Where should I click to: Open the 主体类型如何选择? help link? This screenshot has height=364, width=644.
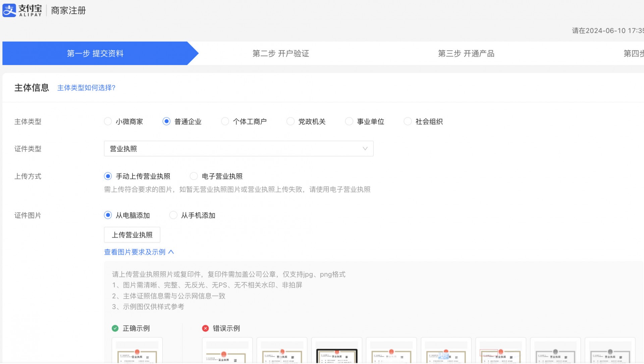click(x=86, y=88)
